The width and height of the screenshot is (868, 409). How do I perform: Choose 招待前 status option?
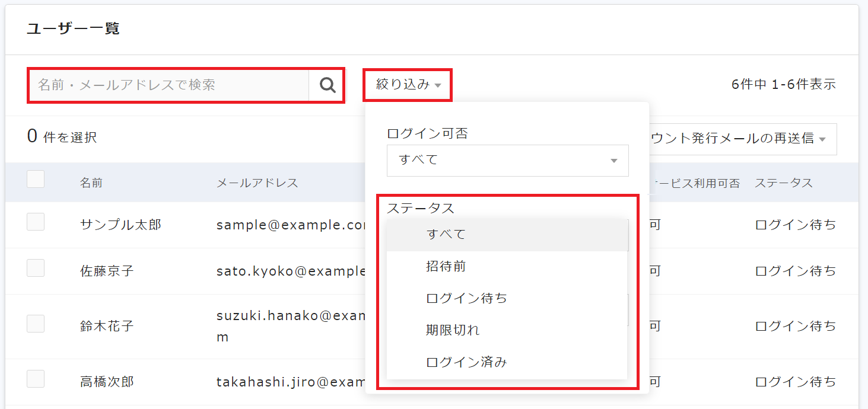coord(507,267)
